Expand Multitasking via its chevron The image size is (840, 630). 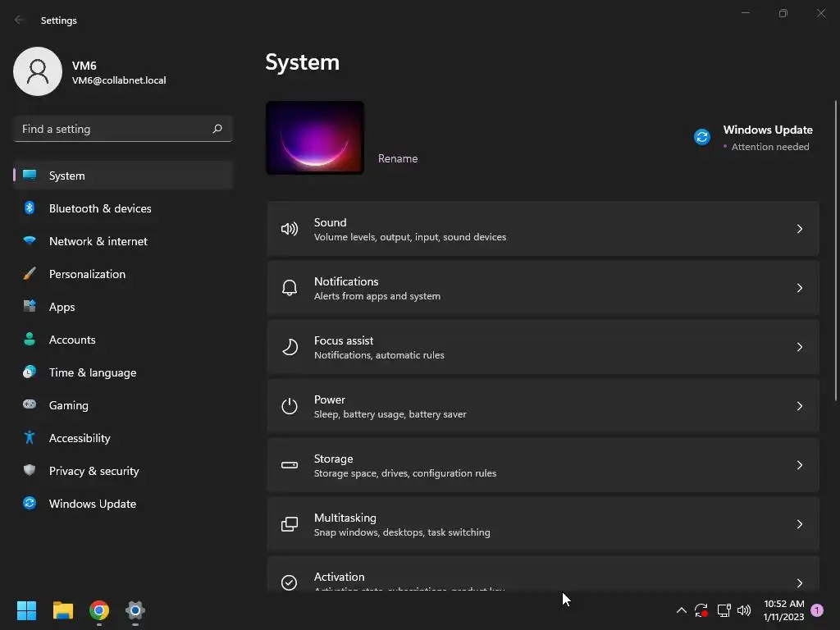point(799,524)
